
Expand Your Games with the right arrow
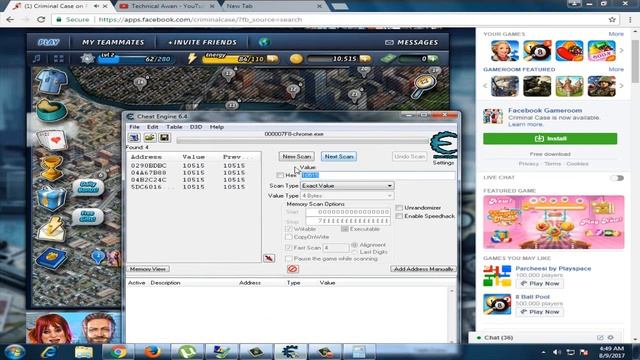[x=621, y=51]
